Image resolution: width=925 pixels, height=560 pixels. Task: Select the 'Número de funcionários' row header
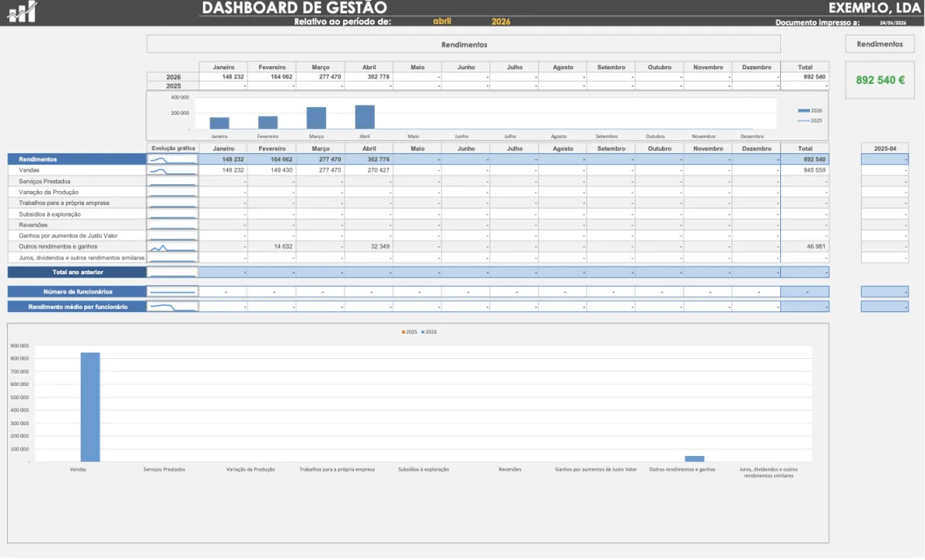77,292
